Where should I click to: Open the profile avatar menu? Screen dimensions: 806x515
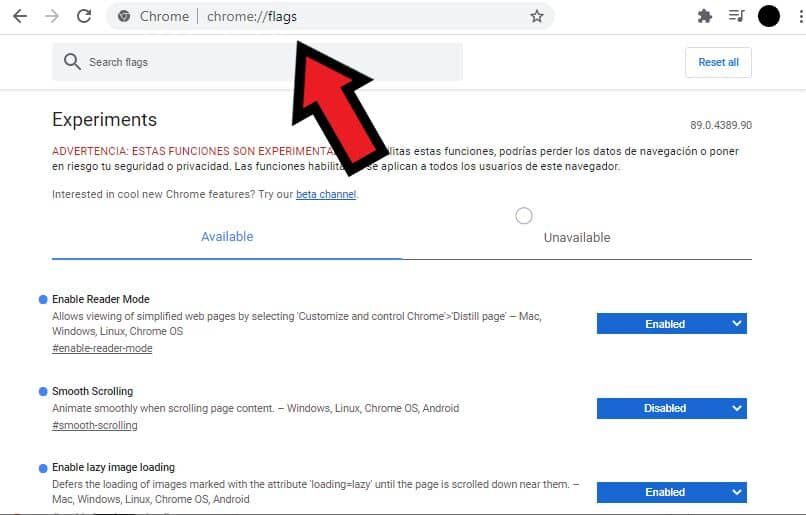[x=768, y=16]
